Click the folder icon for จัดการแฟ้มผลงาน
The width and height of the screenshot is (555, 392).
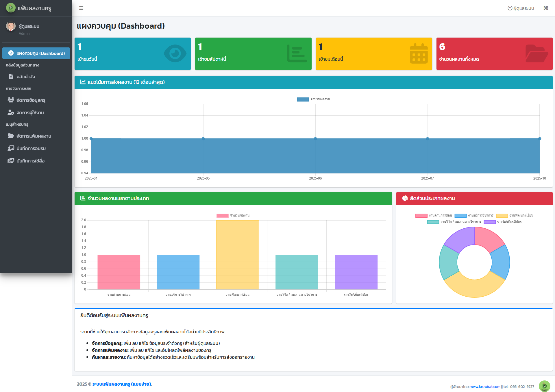pyautogui.click(x=11, y=136)
